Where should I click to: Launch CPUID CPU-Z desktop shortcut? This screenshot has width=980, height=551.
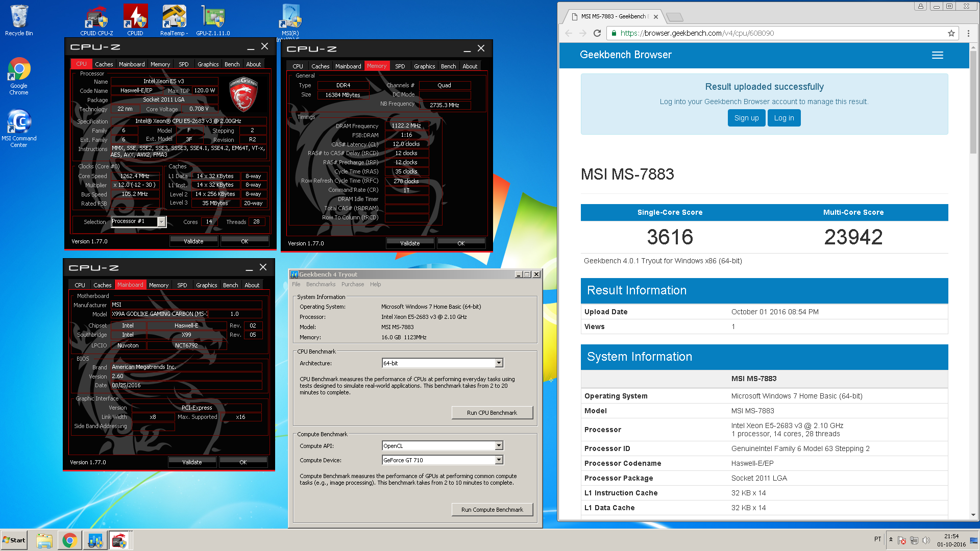click(x=96, y=20)
